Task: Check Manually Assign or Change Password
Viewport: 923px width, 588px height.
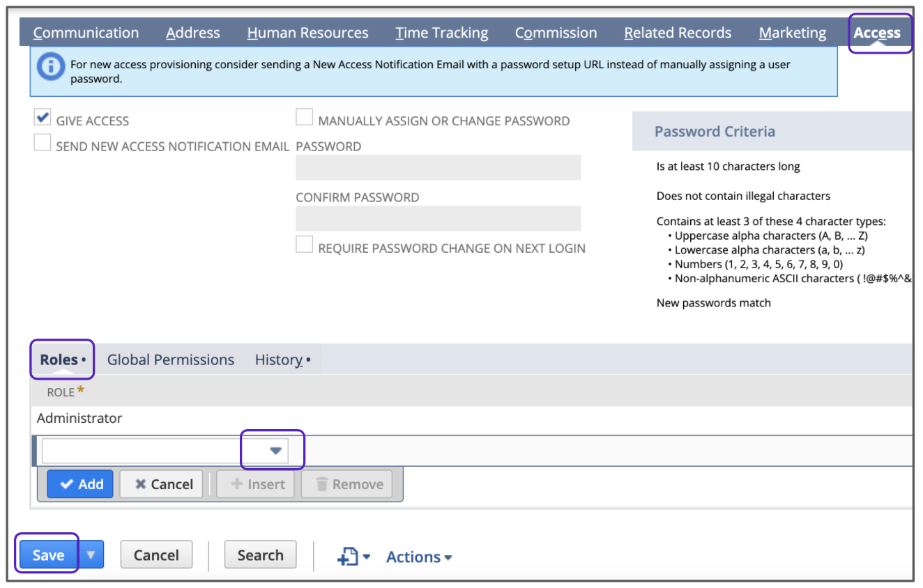Action: tap(305, 118)
